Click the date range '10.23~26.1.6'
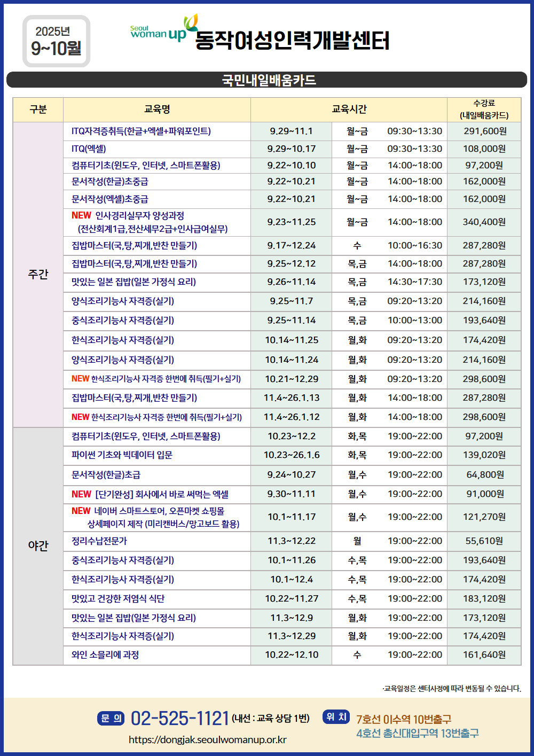The image size is (534, 756). click(x=292, y=455)
